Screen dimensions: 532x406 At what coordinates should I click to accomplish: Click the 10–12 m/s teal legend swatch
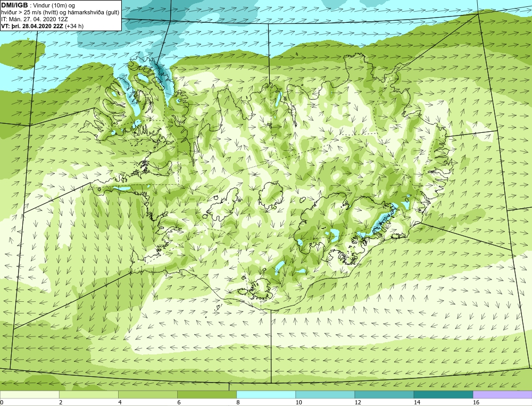(x=325, y=394)
